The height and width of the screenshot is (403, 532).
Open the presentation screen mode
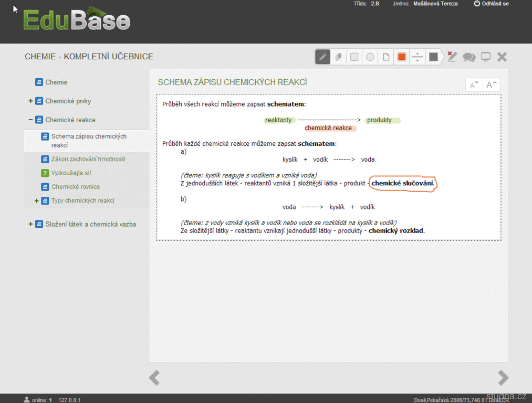click(x=486, y=57)
